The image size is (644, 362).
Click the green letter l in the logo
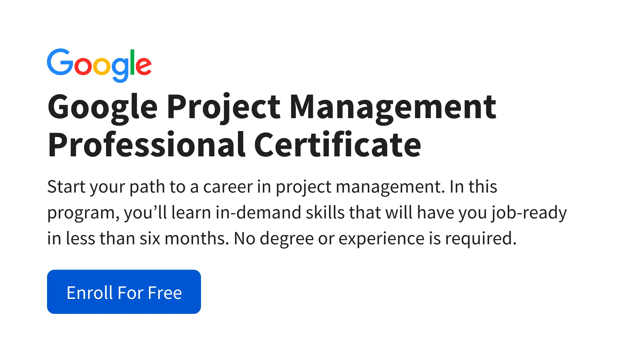(132, 62)
